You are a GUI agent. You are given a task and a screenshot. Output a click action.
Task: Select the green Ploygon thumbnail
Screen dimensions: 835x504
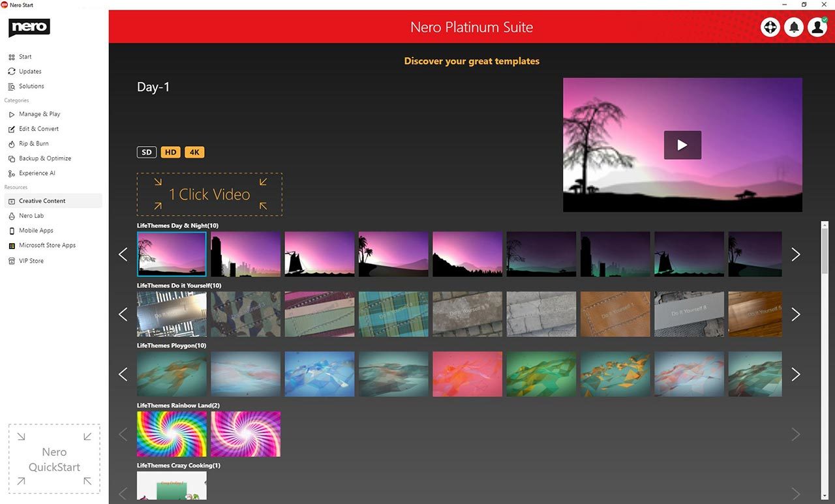[541, 374]
